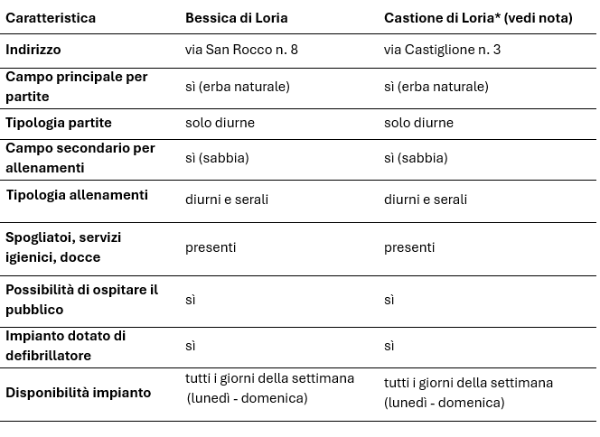Click Bessica's sì (sabbia) cell
Viewport: 600px width, 437px height.
[217, 158]
